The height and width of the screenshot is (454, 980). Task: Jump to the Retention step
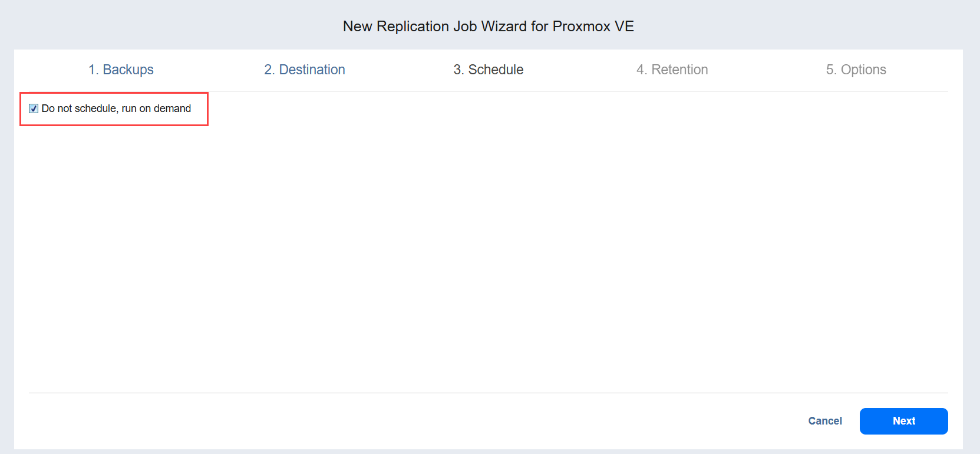point(672,70)
